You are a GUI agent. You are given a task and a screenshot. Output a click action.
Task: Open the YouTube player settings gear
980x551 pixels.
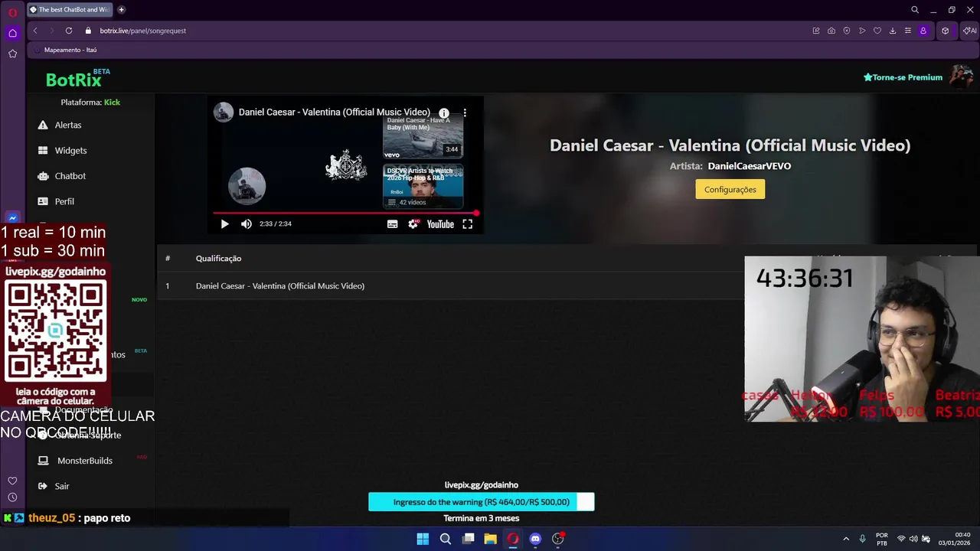coord(413,224)
